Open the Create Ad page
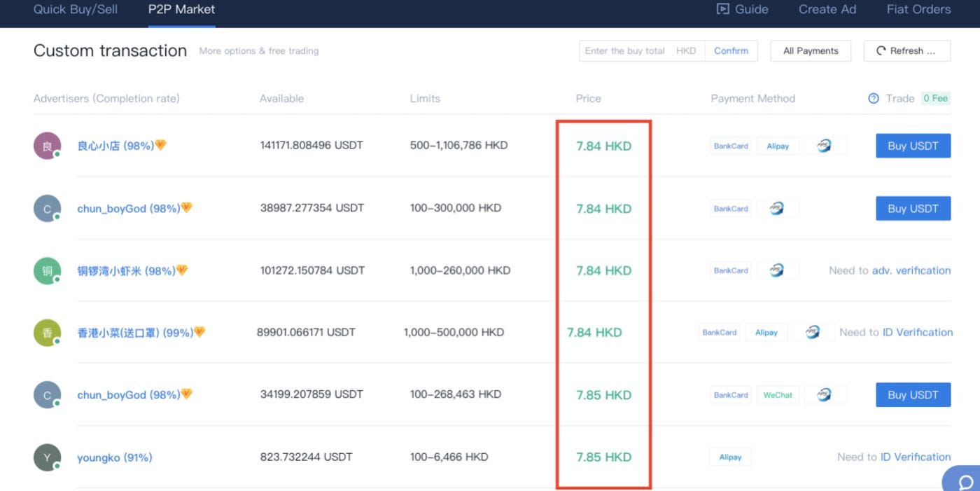Screen dimensions: 980x491 (827, 9)
